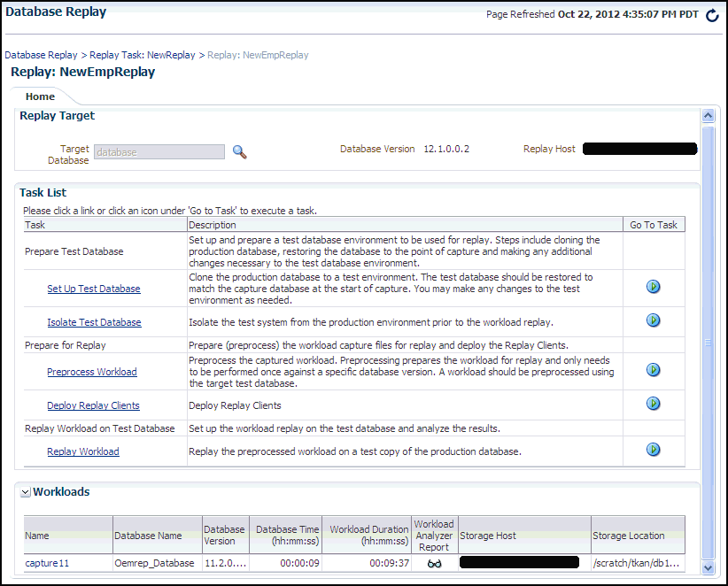
Task: Click Go To Task for Set Up Test Database
Action: [x=653, y=286]
